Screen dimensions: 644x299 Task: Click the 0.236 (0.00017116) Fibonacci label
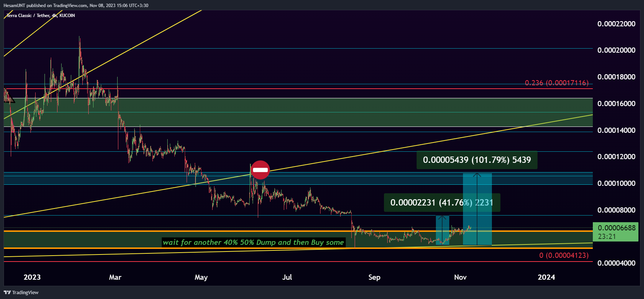[x=556, y=83]
